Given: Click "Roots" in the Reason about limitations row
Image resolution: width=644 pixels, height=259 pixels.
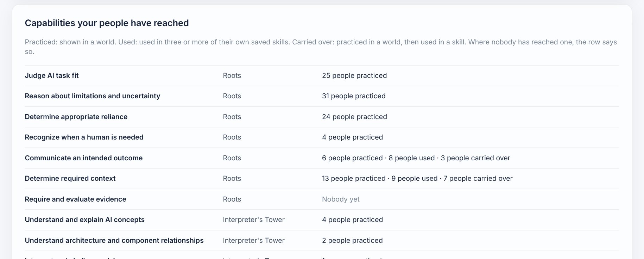Looking at the screenshot, I should tap(232, 96).
